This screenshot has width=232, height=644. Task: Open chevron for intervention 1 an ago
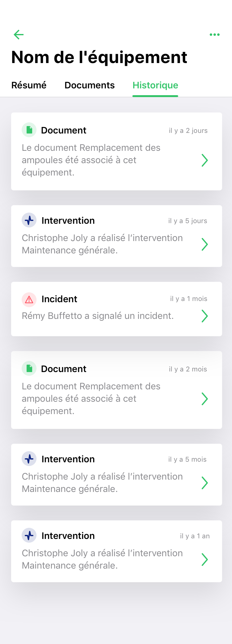(204, 559)
